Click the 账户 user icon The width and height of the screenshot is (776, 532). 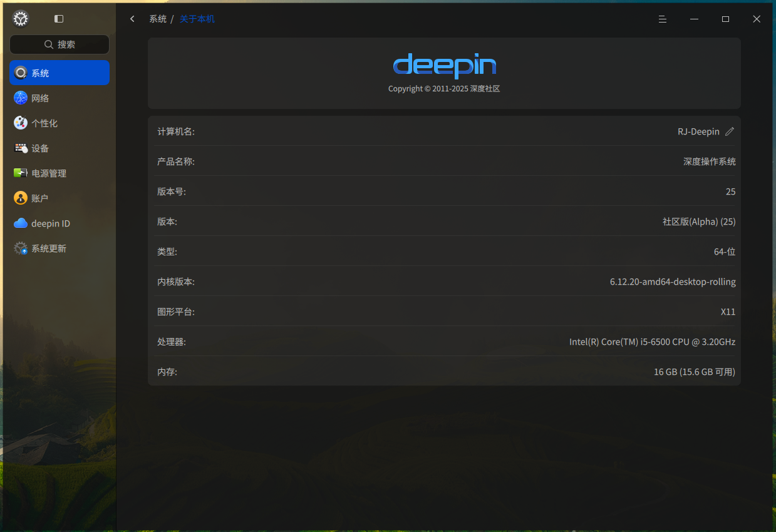point(21,198)
